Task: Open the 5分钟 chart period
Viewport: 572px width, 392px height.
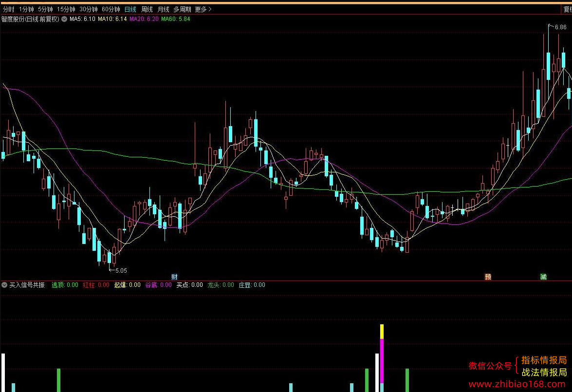Action: coord(46,9)
